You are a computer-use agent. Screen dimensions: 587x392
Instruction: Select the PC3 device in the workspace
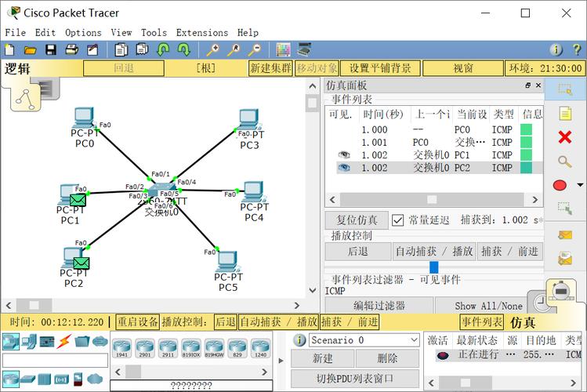point(250,122)
